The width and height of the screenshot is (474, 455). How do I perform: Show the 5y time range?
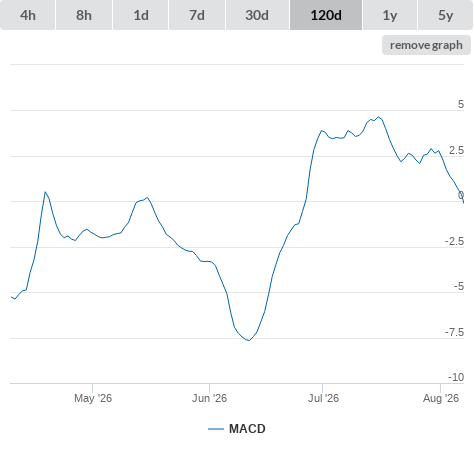(446, 15)
